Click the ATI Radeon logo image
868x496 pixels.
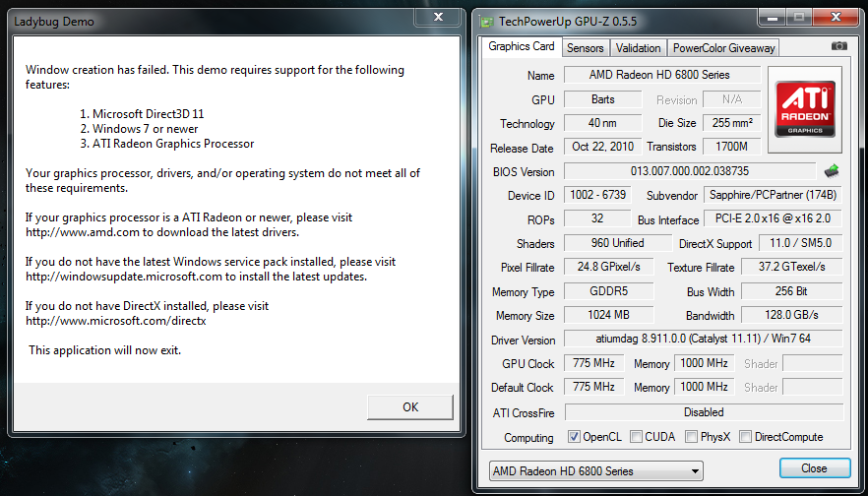(x=805, y=109)
